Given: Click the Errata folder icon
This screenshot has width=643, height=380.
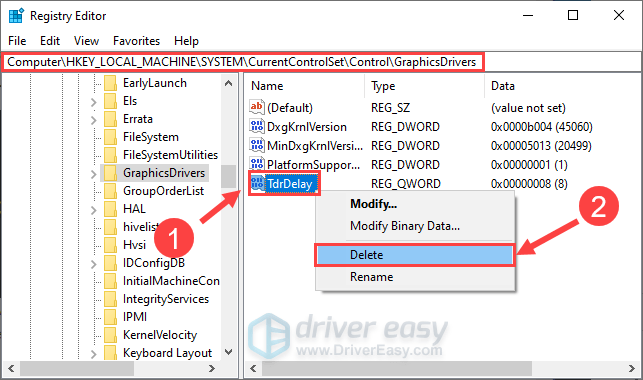Looking at the screenshot, I should [110, 119].
